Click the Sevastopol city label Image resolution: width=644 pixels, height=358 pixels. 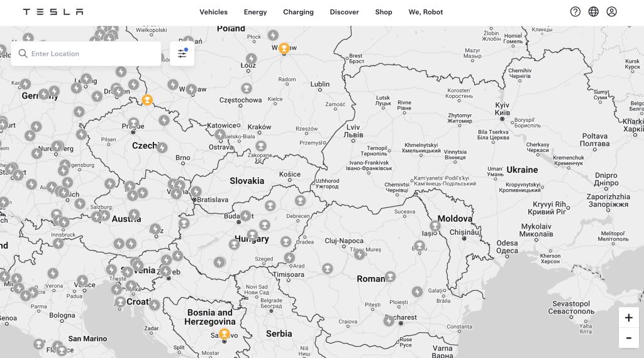[571, 308]
